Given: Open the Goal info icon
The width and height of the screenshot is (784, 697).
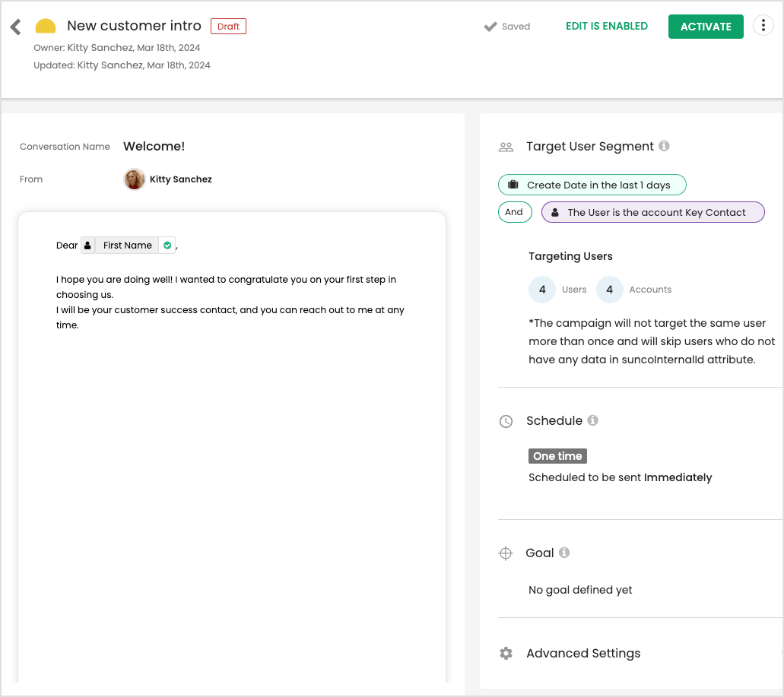Looking at the screenshot, I should tap(564, 552).
